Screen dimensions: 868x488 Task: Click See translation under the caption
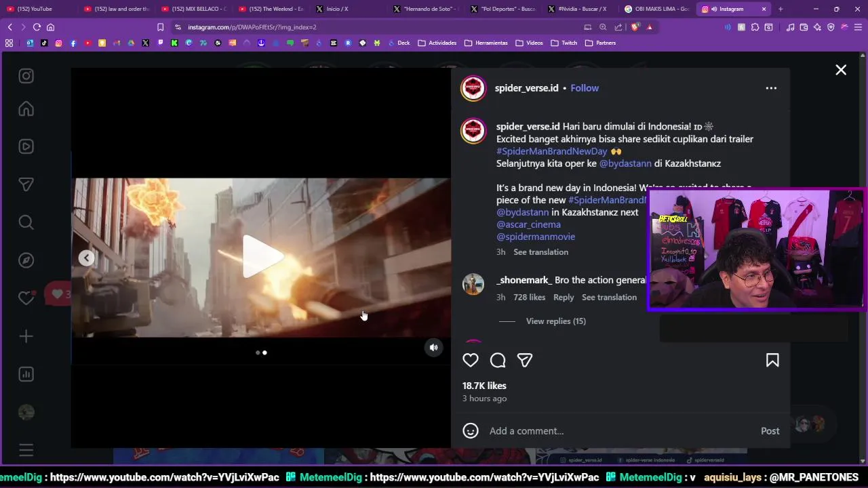[540, 252]
